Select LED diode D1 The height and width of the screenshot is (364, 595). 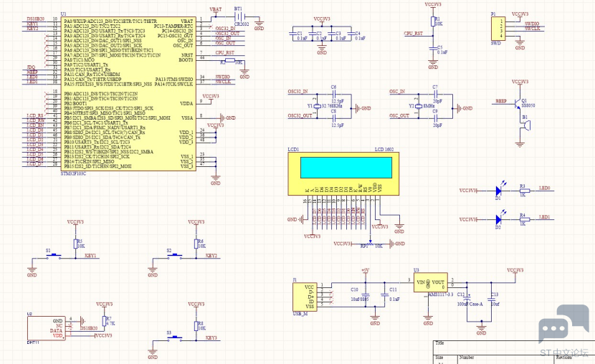500,191
